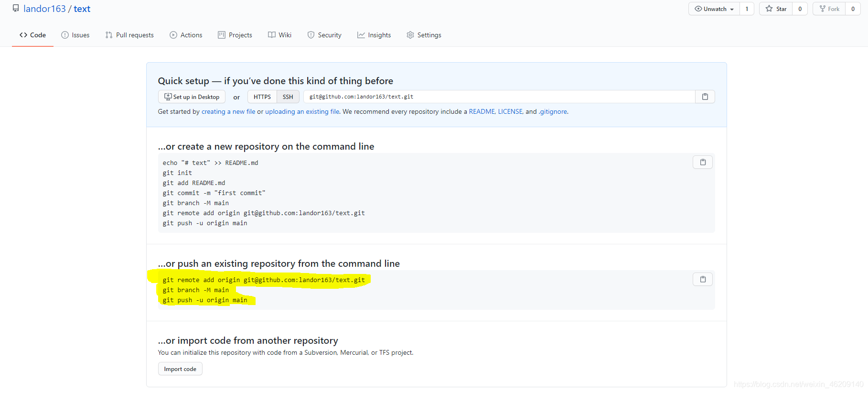
Task: Switch to the Actions tab
Action: (x=186, y=35)
